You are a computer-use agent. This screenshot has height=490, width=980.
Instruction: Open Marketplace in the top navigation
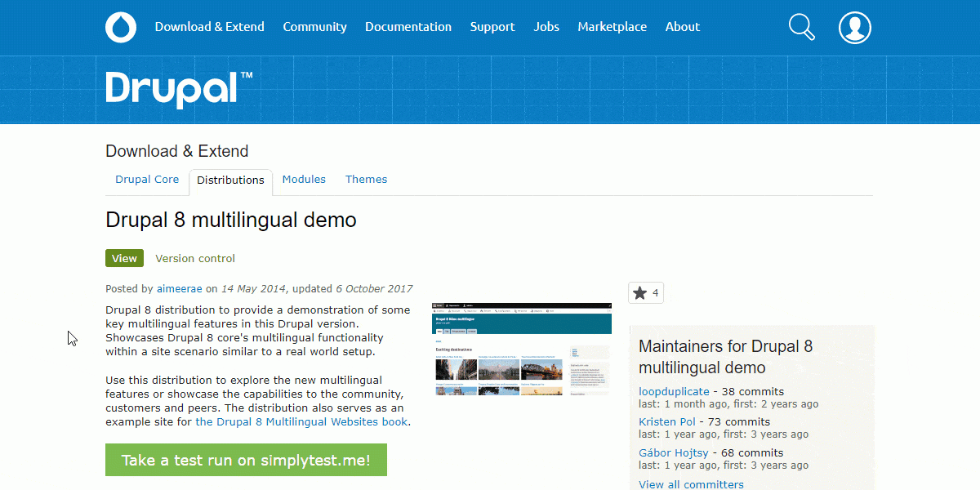(x=612, y=27)
